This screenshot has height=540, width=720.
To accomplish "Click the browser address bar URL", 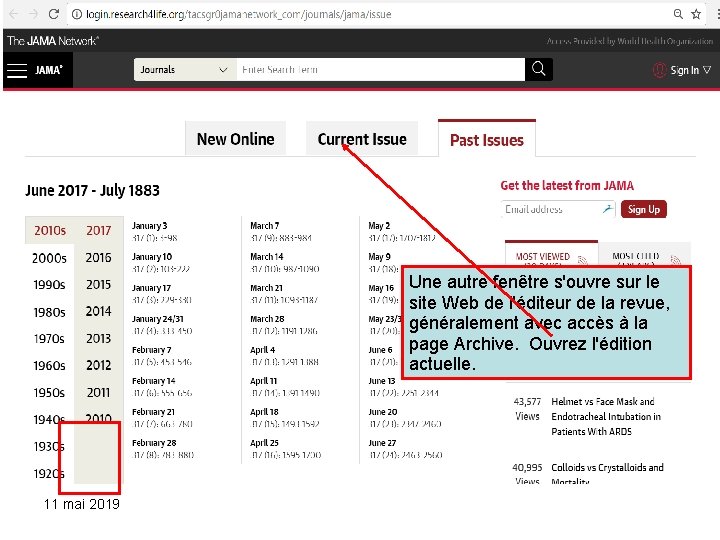I will point(238,14).
